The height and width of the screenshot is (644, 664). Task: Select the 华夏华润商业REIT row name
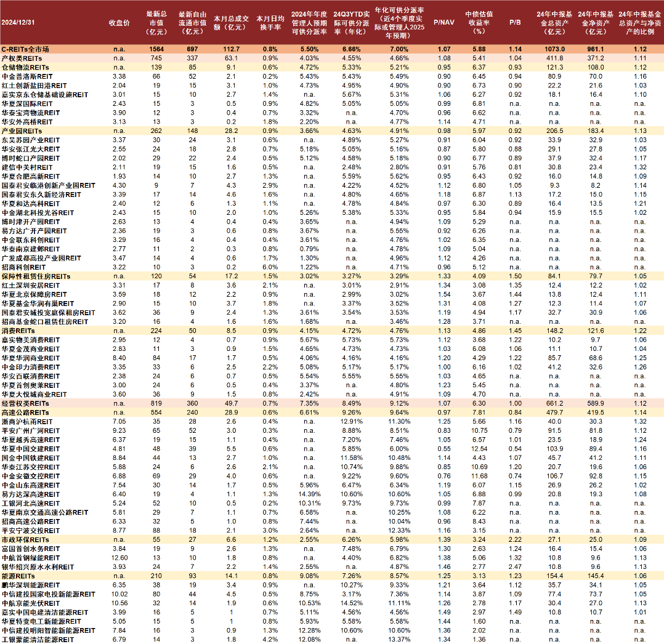[31, 358]
